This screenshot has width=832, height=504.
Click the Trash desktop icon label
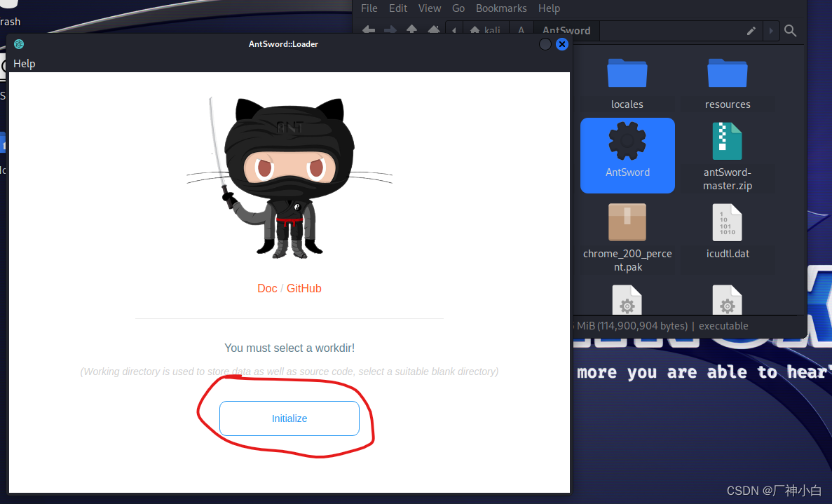(x=10, y=22)
